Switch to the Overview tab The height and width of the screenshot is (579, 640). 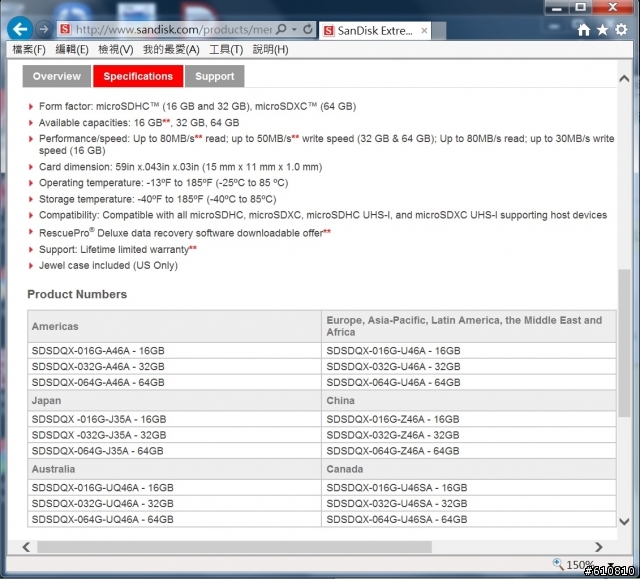(x=57, y=76)
